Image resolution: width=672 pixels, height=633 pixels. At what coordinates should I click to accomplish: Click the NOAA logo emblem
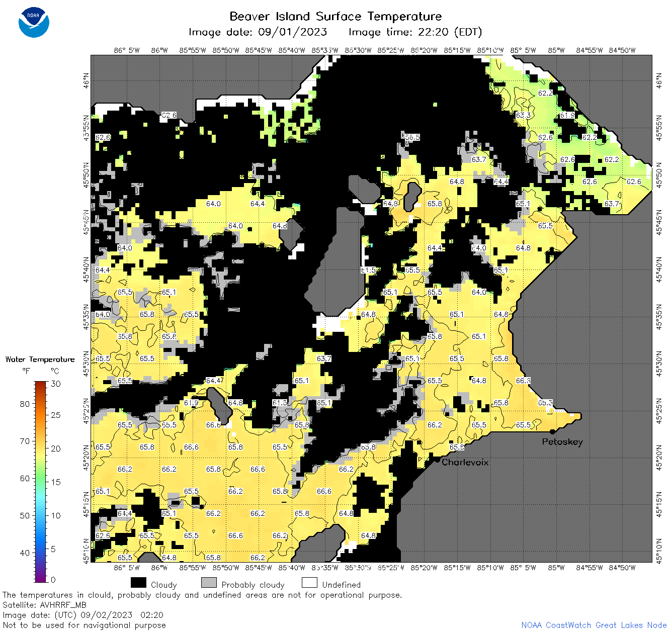tap(34, 23)
